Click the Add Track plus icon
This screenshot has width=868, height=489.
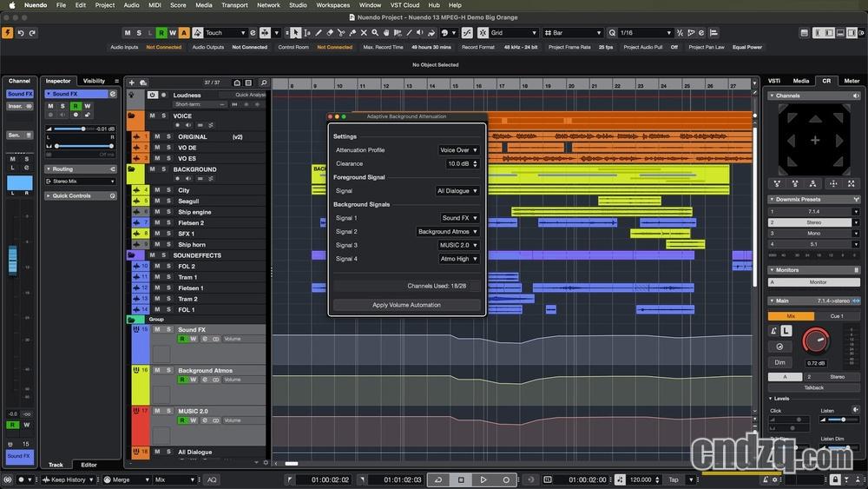pyautogui.click(x=132, y=83)
